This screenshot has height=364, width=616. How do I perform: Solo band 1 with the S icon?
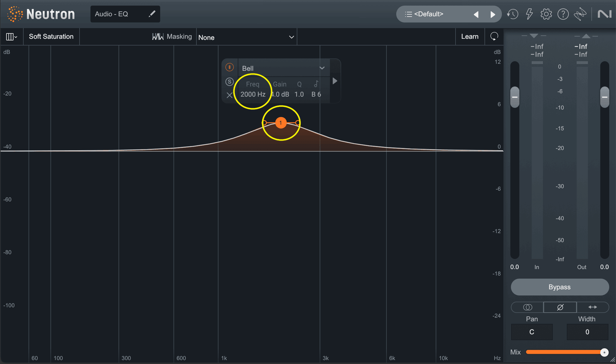230,82
